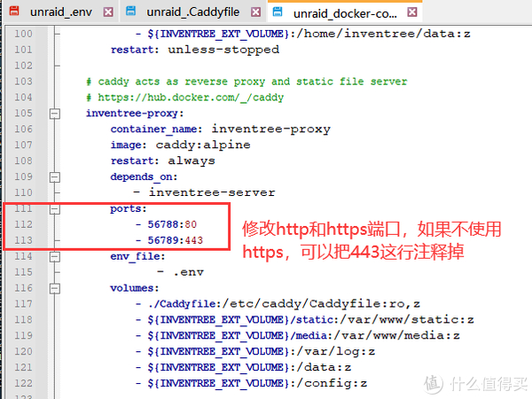Viewport: 532px width, 399px height.
Task: Close the unraid_docker-co... tab
Action: click(412, 12)
